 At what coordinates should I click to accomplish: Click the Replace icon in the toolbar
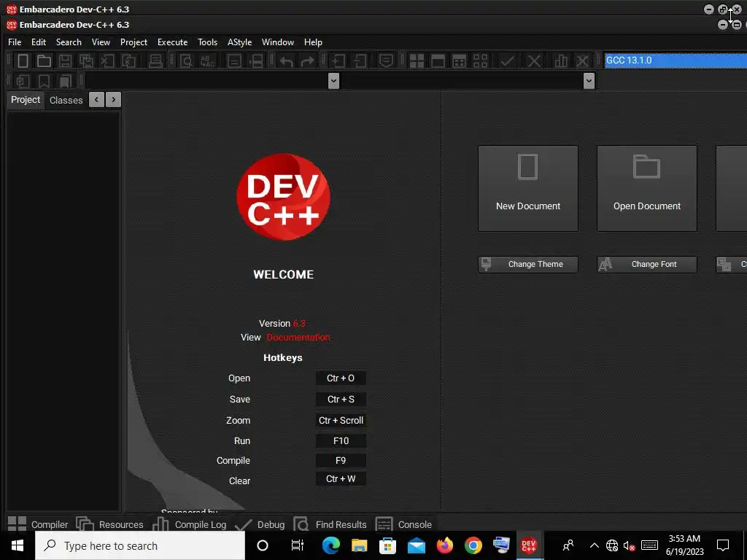(208, 61)
